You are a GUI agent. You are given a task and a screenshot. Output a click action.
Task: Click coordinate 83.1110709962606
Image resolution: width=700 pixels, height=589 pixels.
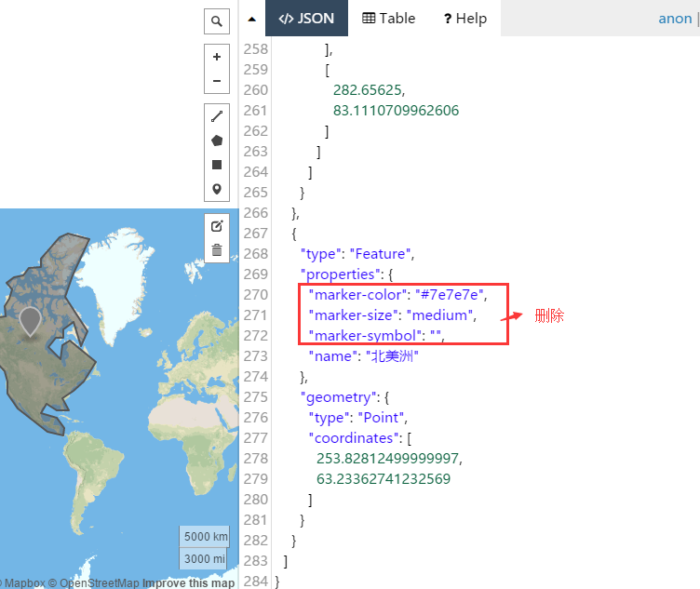pyautogui.click(x=396, y=111)
